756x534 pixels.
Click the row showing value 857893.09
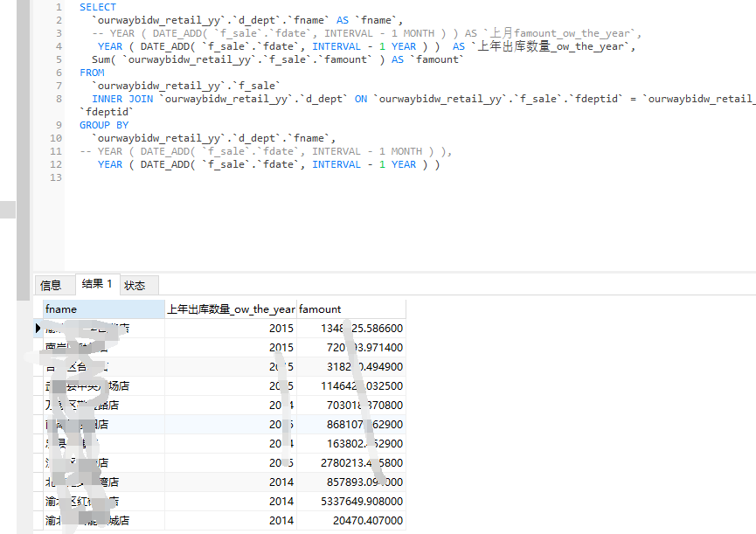coord(350,482)
